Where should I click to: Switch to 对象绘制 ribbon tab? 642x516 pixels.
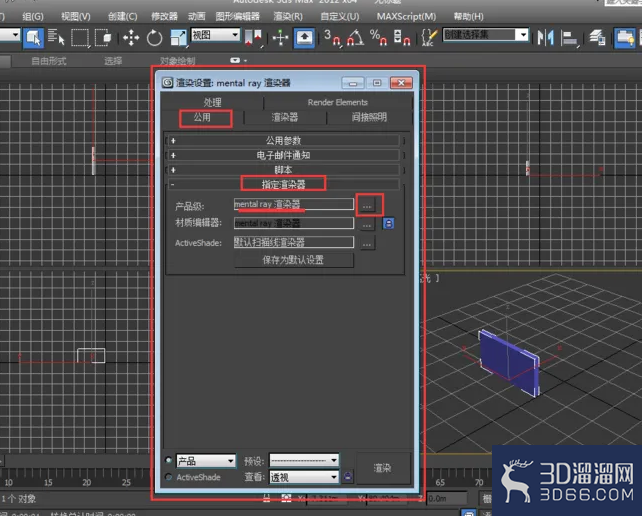point(177,61)
